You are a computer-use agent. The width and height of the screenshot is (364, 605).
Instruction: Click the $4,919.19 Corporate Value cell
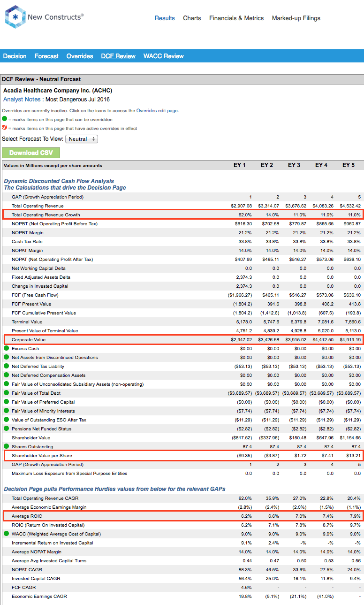click(x=350, y=339)
